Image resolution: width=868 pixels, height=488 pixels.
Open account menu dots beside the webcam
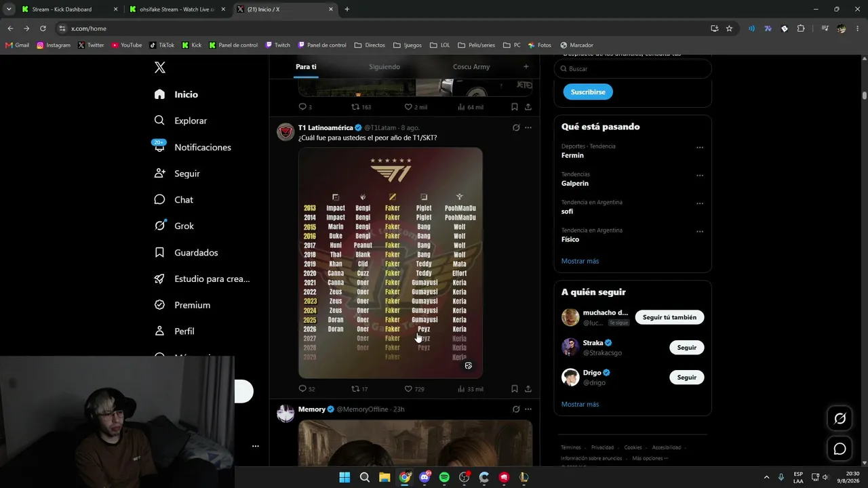coord(256,446)
